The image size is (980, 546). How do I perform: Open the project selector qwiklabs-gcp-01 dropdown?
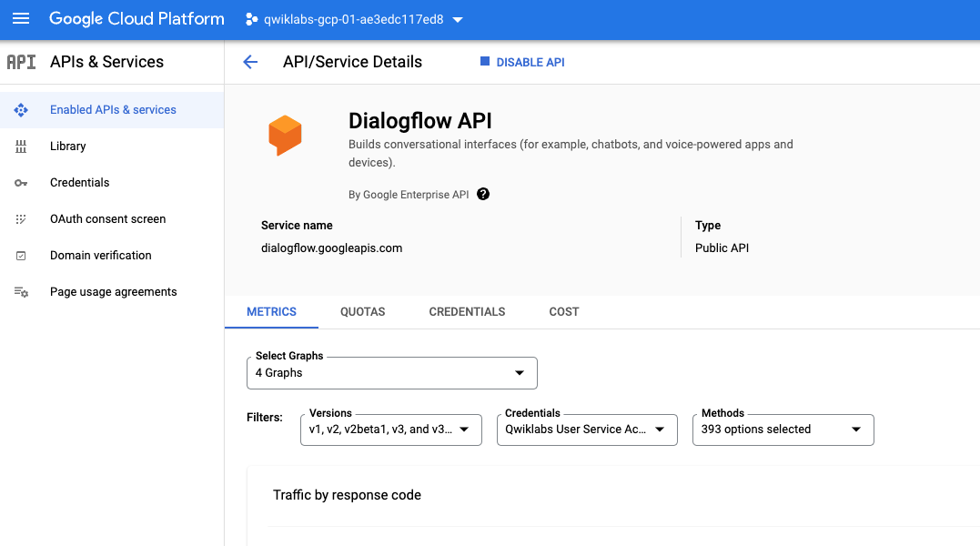(354, 19)
